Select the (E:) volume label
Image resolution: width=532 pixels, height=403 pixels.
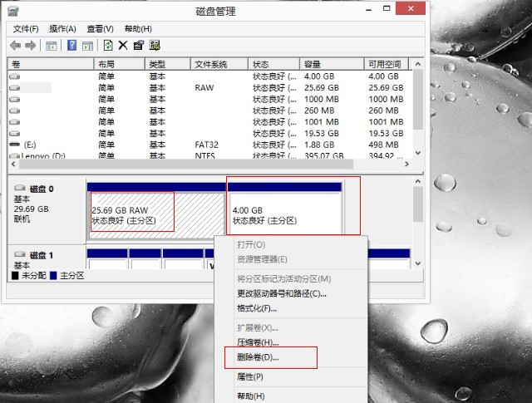pos(30,145)
